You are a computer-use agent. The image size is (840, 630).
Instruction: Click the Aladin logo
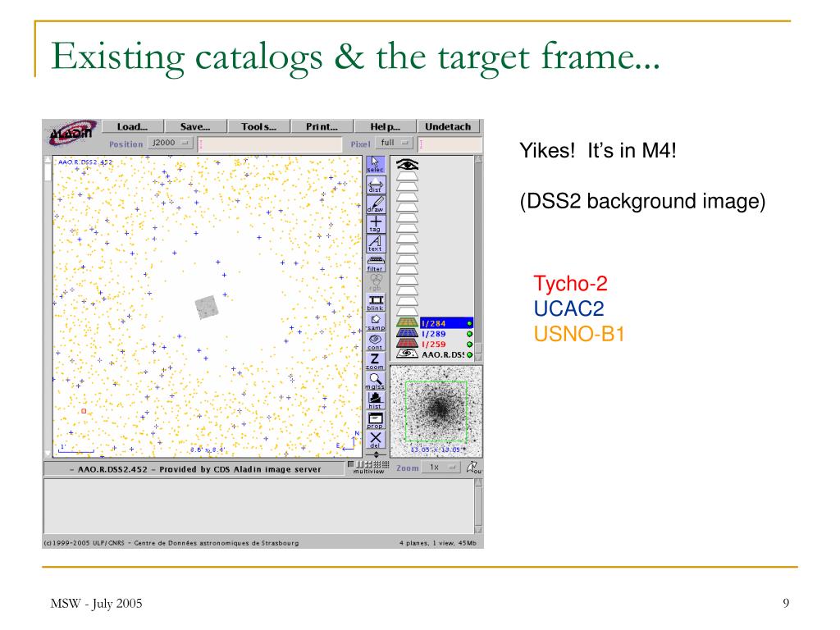pyautogui.click(x=71, y=132)
